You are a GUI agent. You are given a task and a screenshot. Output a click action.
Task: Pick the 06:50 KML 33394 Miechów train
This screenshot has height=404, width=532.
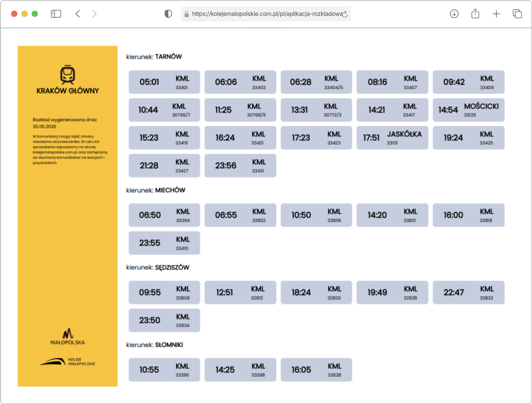pyautogui.click(x=164, y=215)
